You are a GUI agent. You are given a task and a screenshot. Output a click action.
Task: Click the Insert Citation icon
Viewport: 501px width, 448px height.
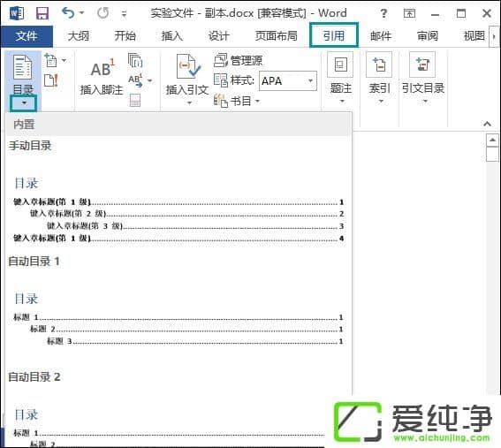pos(188,66)
